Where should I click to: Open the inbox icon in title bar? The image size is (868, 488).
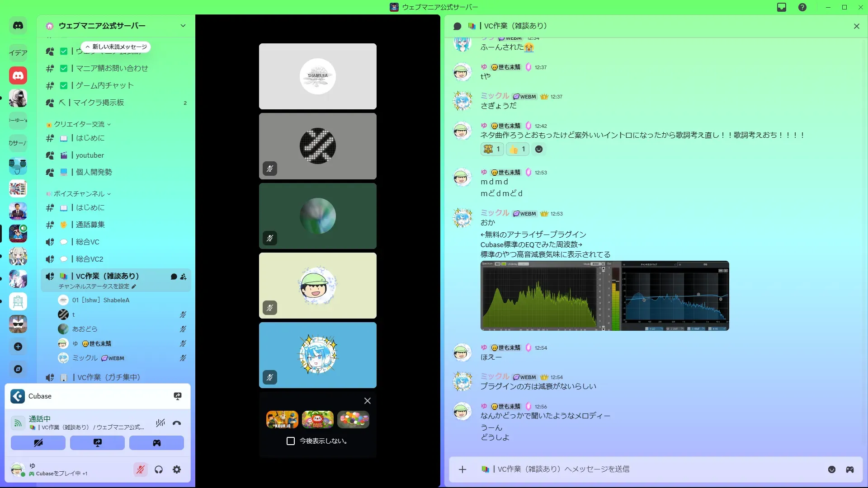(x=782, y=7)
